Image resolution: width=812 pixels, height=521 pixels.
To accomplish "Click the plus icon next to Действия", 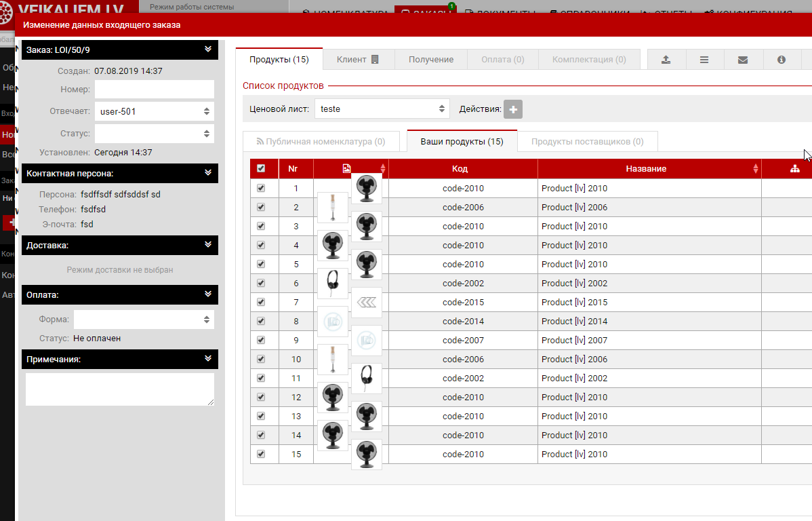I will pyautogui.click(x=512, y=109).
